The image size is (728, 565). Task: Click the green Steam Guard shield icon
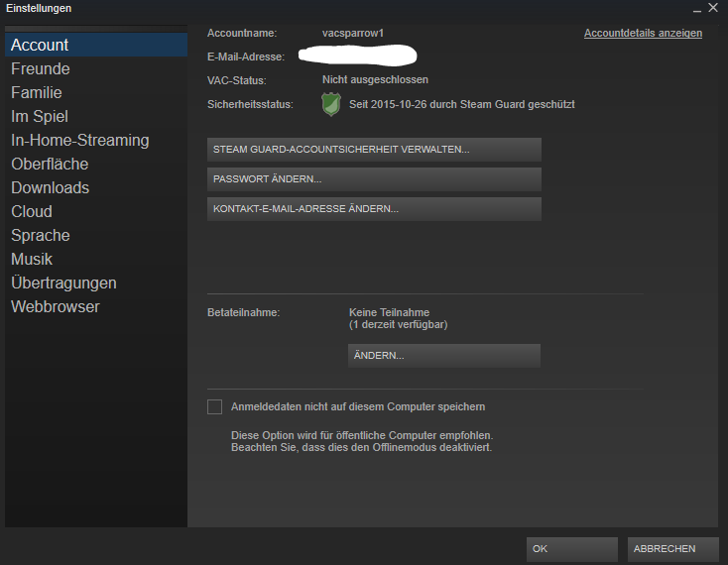(x=331, y=104)
